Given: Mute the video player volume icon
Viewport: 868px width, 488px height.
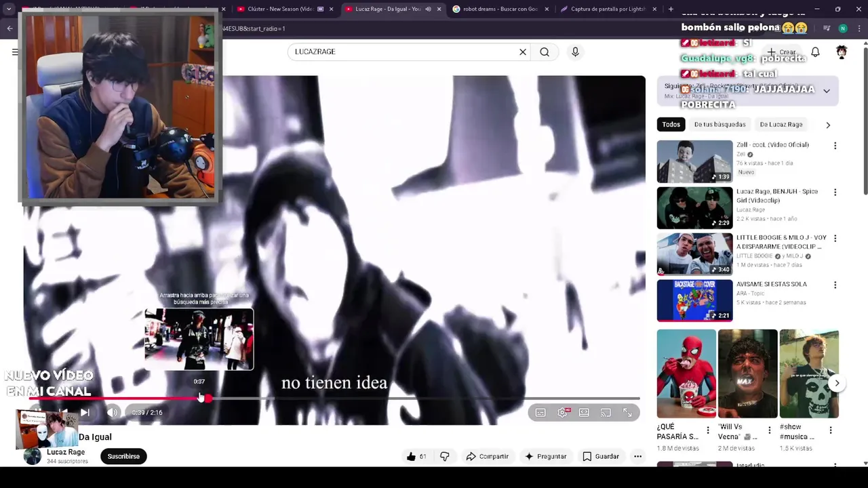Looking at the screenshot, I should coord(113,412).
